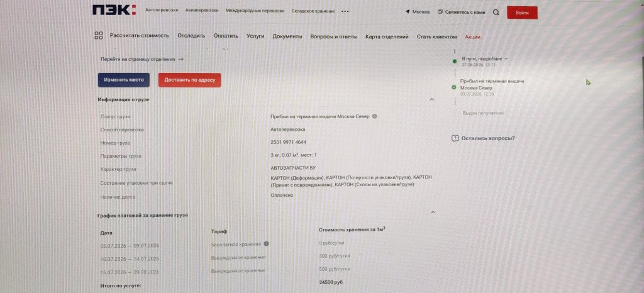Click the Оплачено debt status
644x293 pixels.
point(282,196)
